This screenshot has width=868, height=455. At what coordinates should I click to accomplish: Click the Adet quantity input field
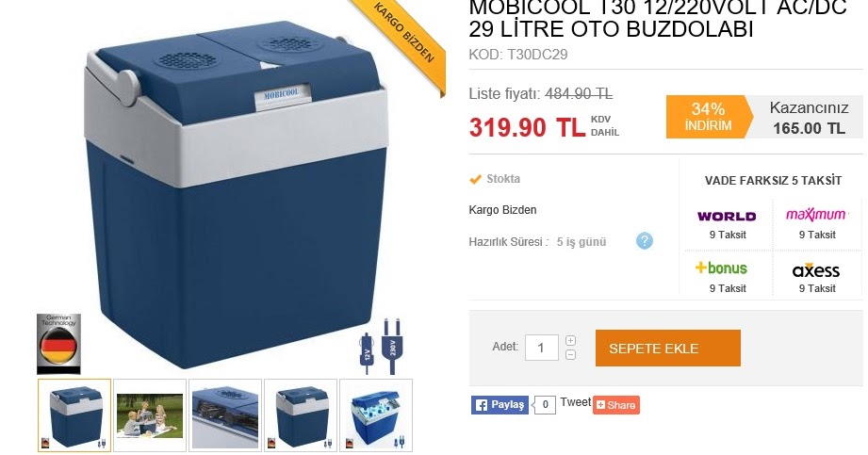point(541,348)
